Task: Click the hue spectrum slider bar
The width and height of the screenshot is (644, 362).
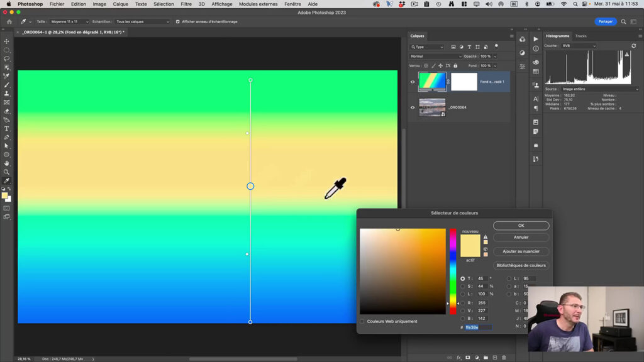Action: click(453, 271)
